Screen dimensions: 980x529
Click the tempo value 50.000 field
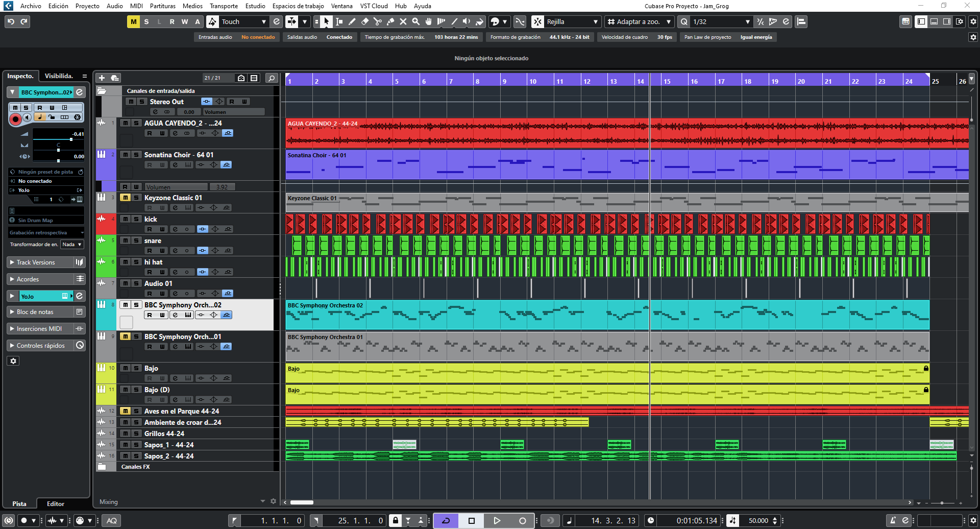pyautogui.click(x=758, y=521)
